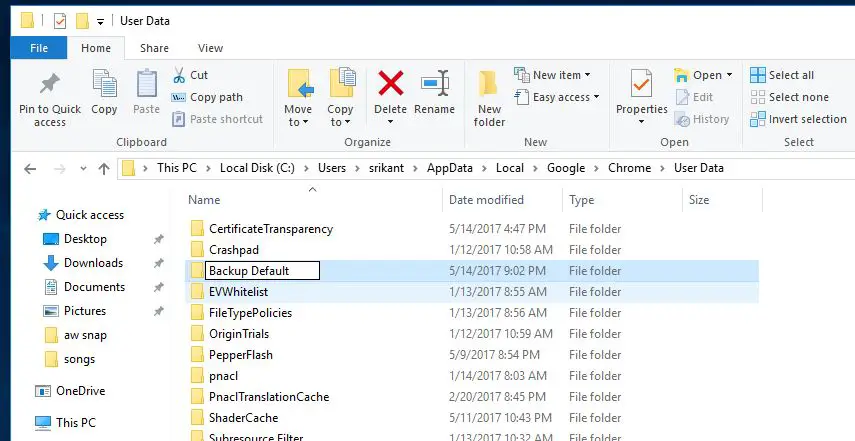855x441 pixels.
Task: Open the recent locations dropdown arrow
Action: coord(83,169)
